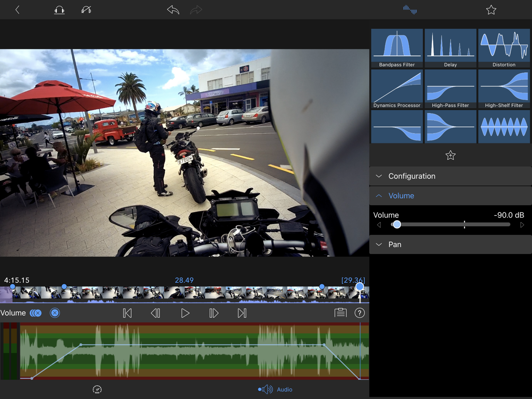Click the playhead marker at clip end
This screenshot has width=532, height=399.
(360, 287)
